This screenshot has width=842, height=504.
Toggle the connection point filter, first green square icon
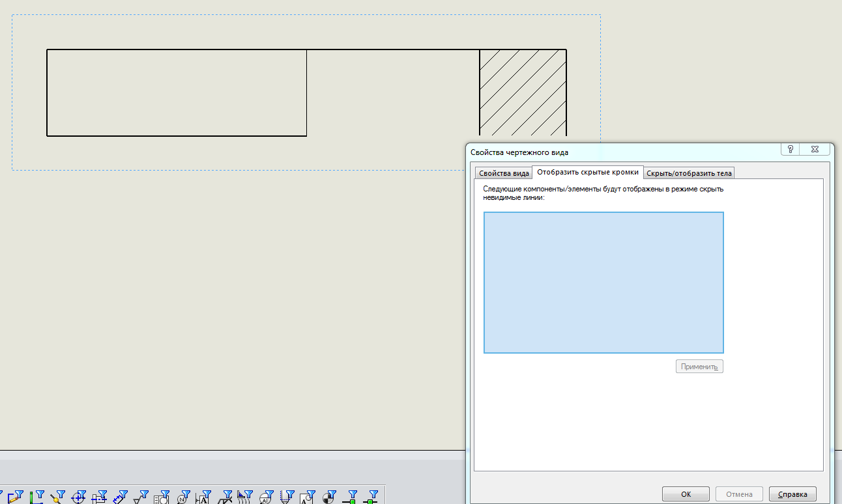pos(350,497)
